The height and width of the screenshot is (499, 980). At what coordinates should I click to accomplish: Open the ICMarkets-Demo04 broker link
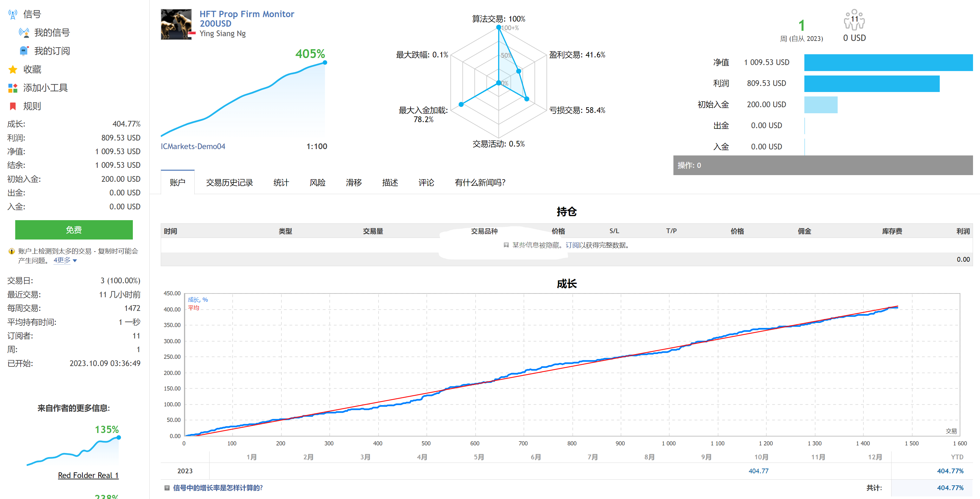[x=193, y=147]
